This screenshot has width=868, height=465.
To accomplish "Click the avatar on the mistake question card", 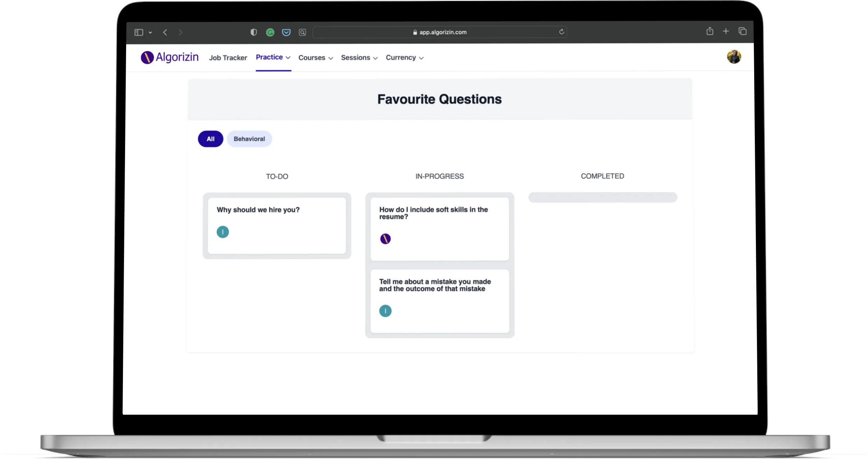I will tap(385, 311).
